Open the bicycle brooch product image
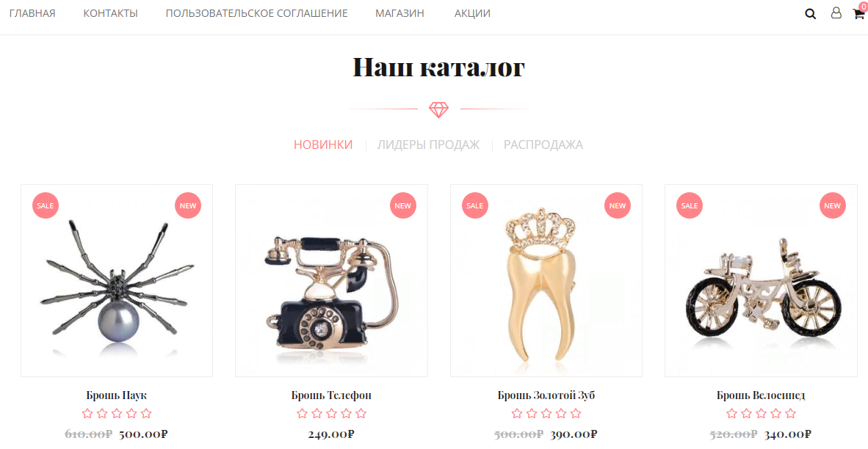This screenshot has height=449, width=868. point(761,280)
